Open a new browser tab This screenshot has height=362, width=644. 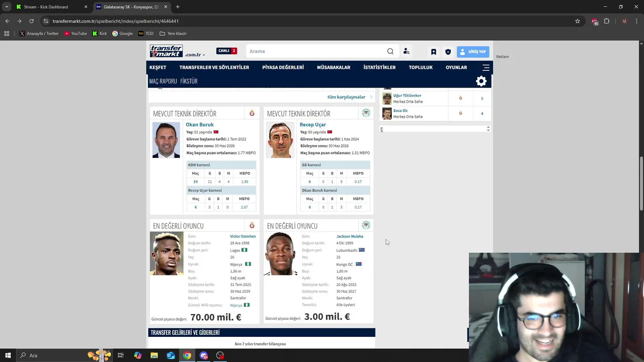[178, 7]
